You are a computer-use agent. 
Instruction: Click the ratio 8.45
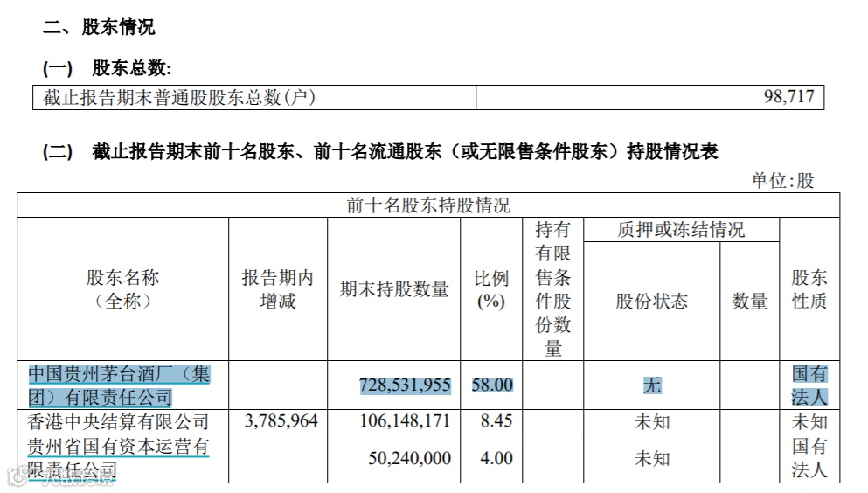pos(496,421)
